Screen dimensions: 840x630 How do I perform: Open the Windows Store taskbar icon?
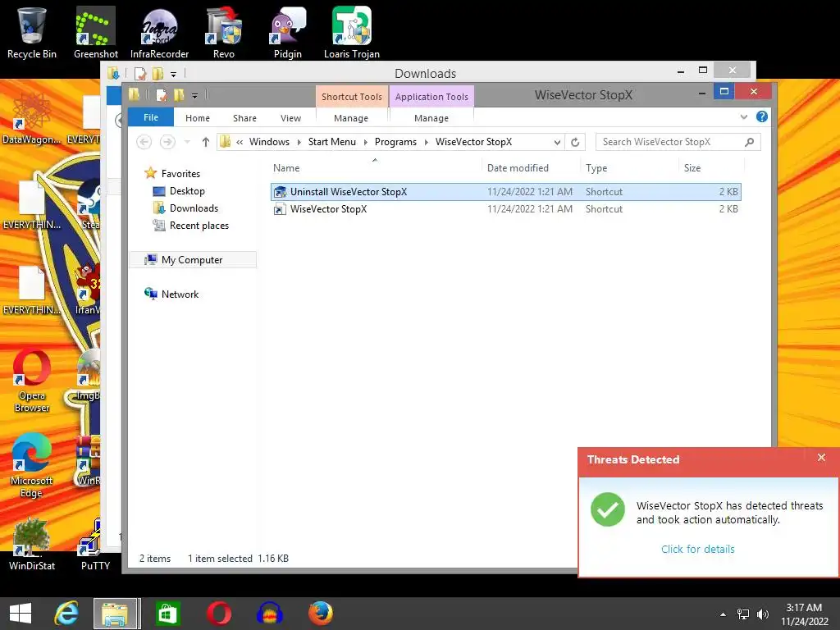(167, 614)
